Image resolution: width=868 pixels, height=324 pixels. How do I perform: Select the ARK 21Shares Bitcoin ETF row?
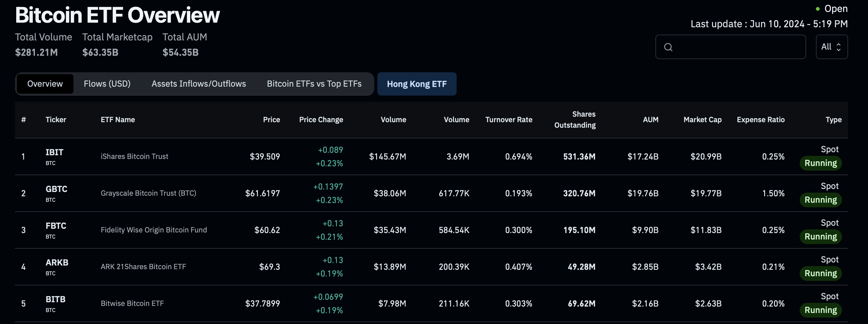pos(143,267)
